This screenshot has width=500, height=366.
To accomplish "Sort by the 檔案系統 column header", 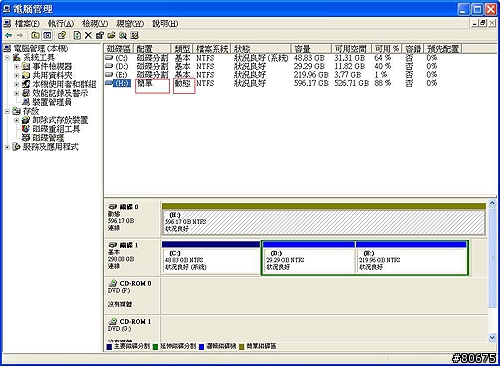I will click(212, 49).
